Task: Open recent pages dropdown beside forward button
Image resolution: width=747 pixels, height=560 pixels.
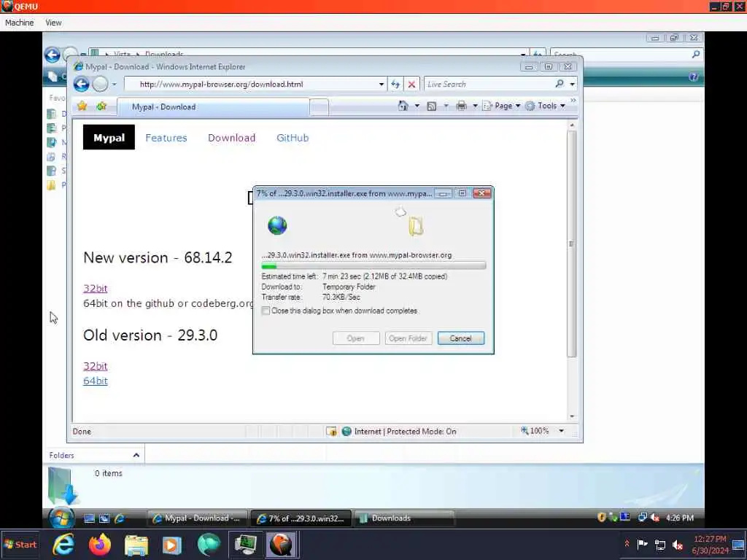Action: coord(115,85)
